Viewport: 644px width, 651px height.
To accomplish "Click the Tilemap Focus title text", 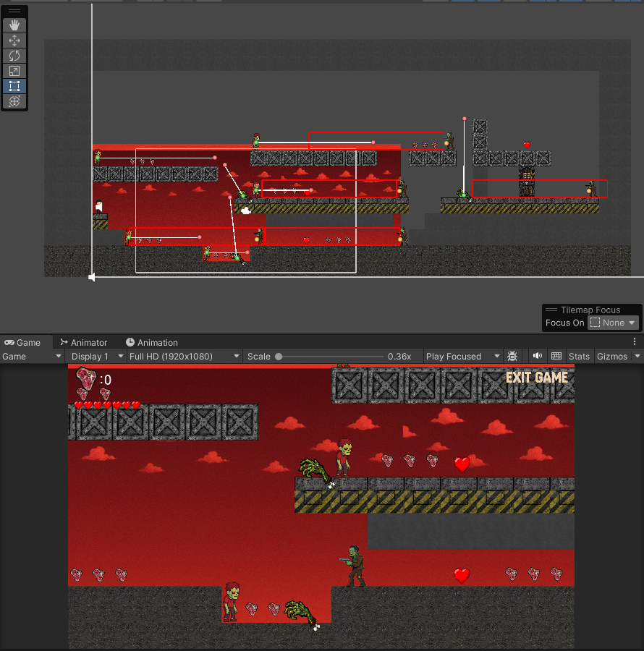I will [x=590, y=310].
